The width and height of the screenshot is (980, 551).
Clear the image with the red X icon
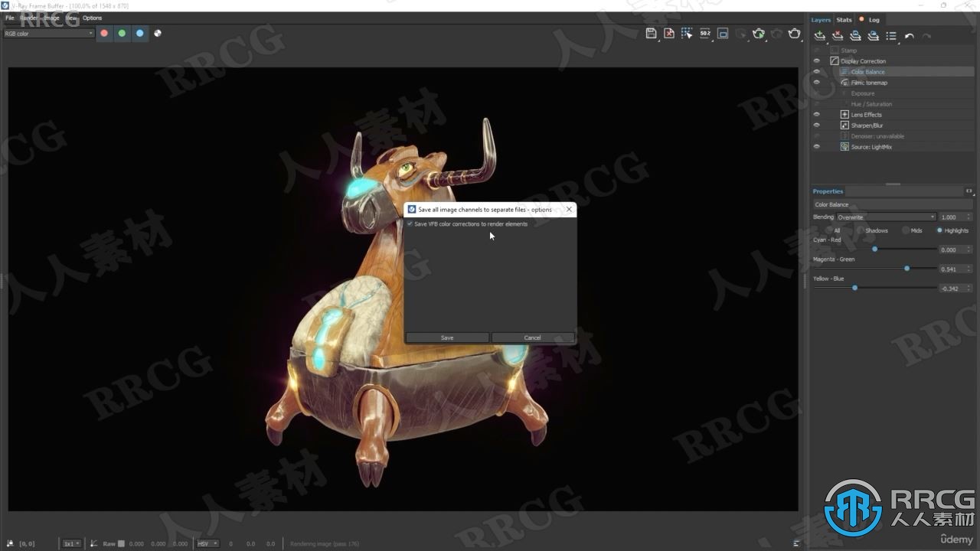669,34
